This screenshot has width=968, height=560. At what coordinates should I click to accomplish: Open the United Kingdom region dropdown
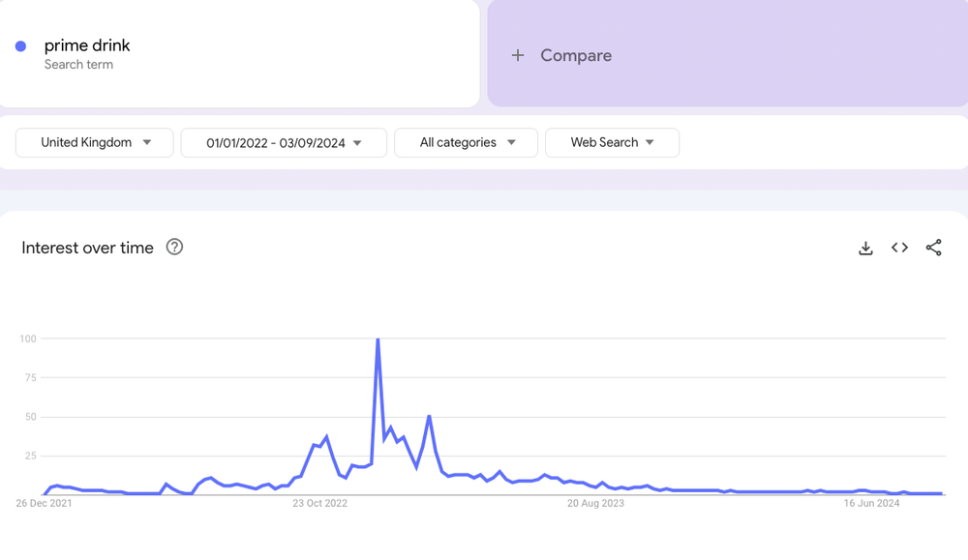pyautogui.click(x=95, y=142)
